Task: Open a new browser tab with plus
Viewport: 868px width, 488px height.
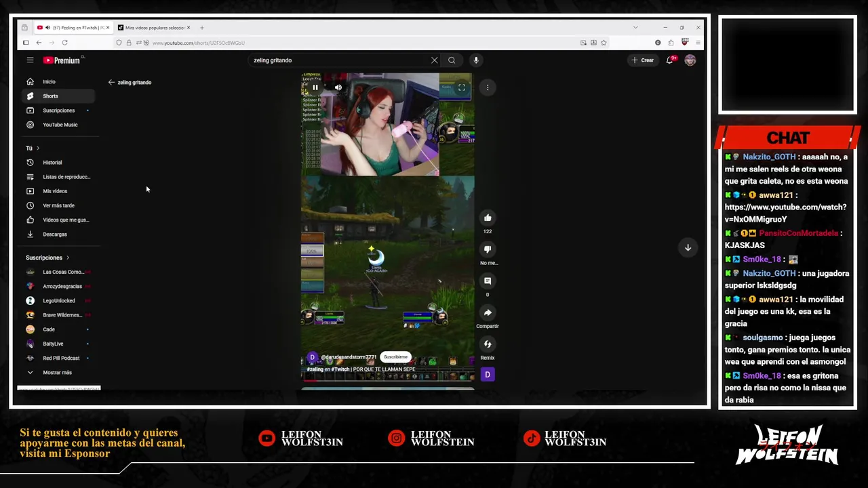Action: point(201,28)
